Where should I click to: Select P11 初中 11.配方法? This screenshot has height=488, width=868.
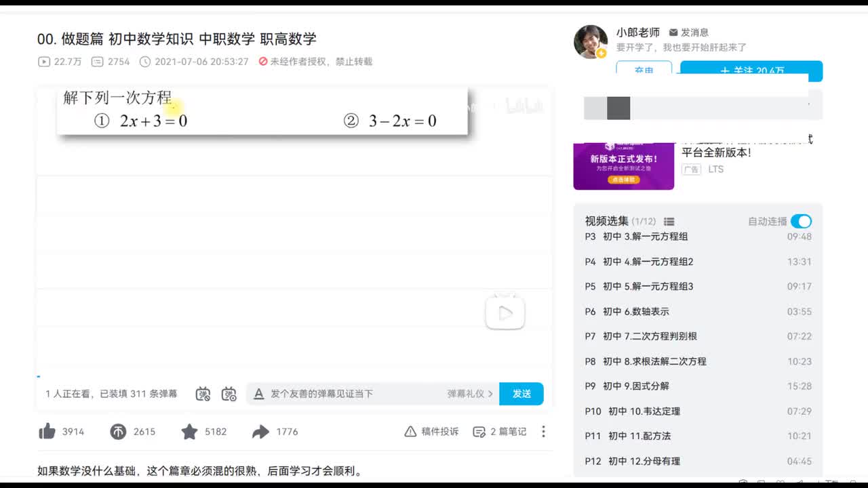tap(698, 436)
